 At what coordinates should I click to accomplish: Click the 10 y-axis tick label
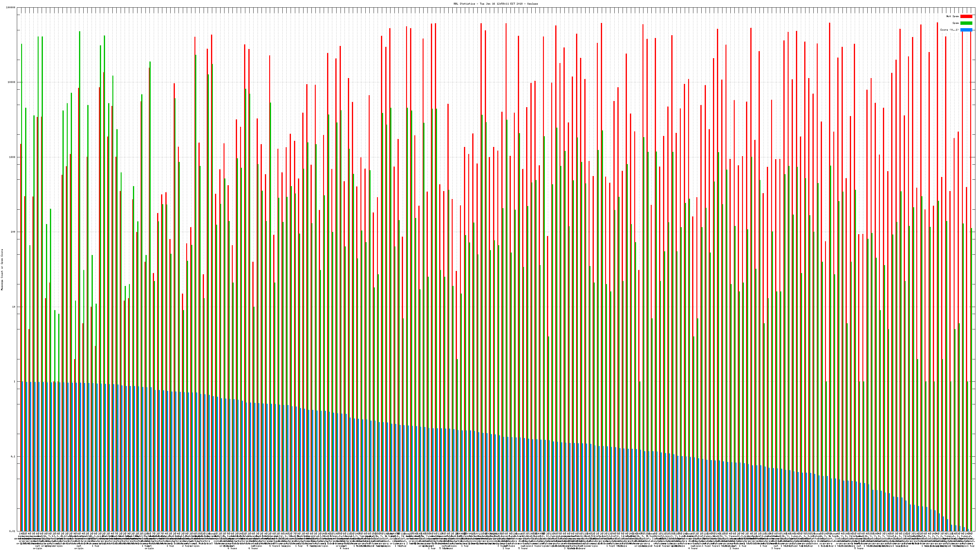(x=14, y=307)
